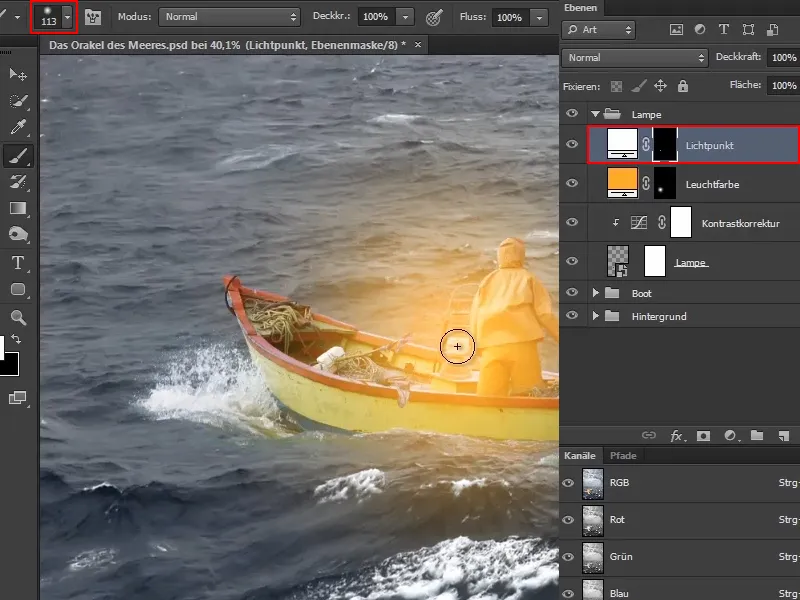Collapse the Lampe group

[x=595, y=114]
